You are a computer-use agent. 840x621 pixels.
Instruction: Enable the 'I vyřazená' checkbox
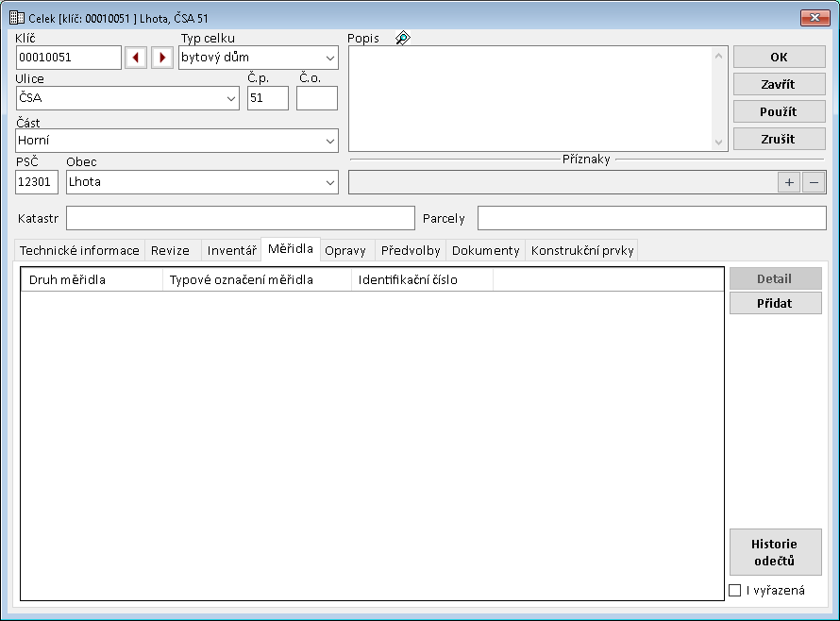click(735, 591)
